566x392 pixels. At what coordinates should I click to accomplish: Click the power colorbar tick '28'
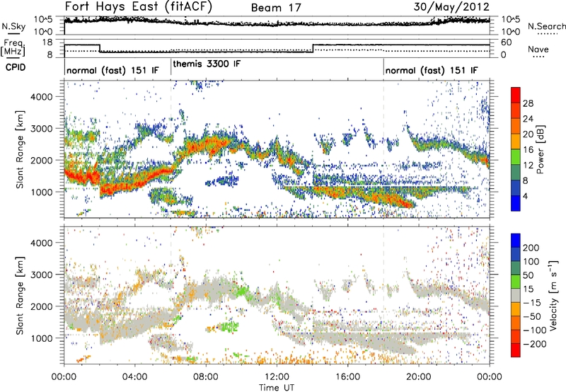click(x=528, y=103)
